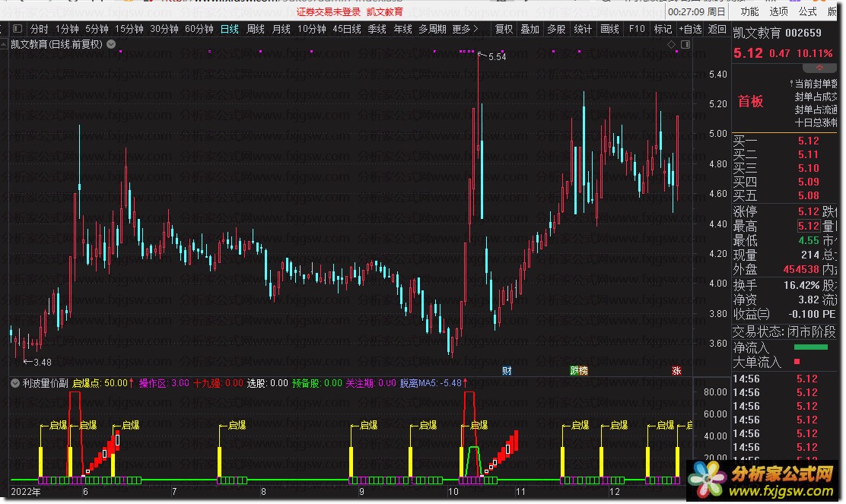Click the 外盘 value 454538
846x504 pixels.
tap(801, 268)
